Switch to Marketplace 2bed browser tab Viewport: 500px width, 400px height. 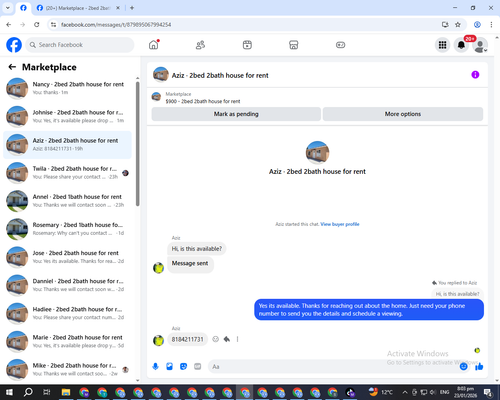tap(78, 8)
